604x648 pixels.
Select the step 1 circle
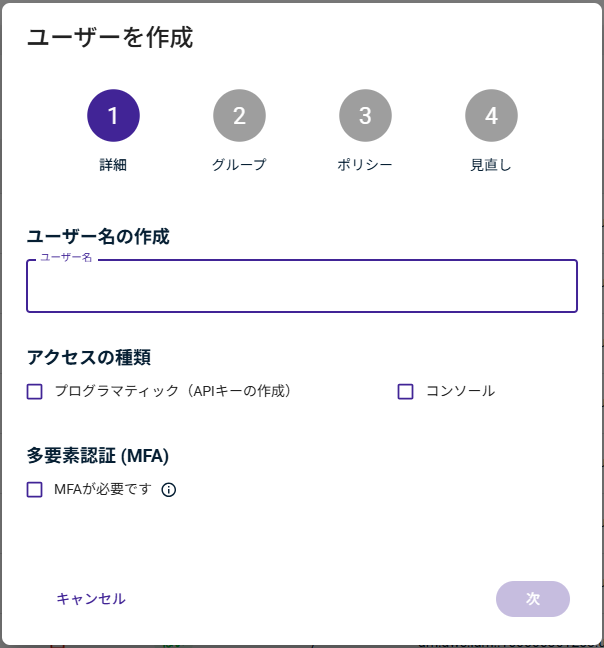(113, 116)
